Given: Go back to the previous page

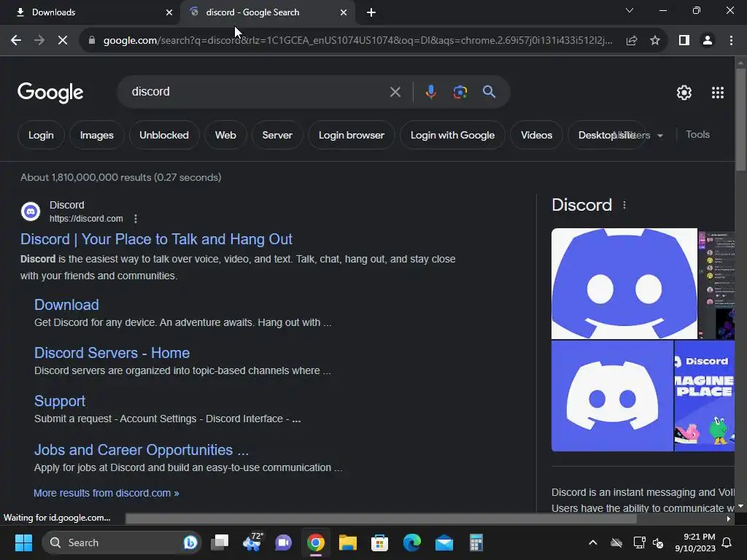Looking at the screenshot, I should coord(16,41).
